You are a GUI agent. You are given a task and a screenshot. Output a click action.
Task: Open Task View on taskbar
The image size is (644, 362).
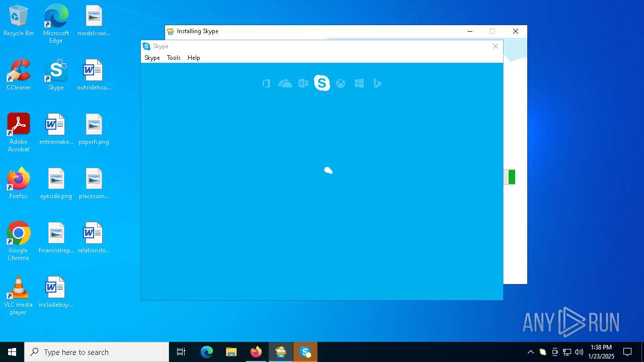(181, 352)
